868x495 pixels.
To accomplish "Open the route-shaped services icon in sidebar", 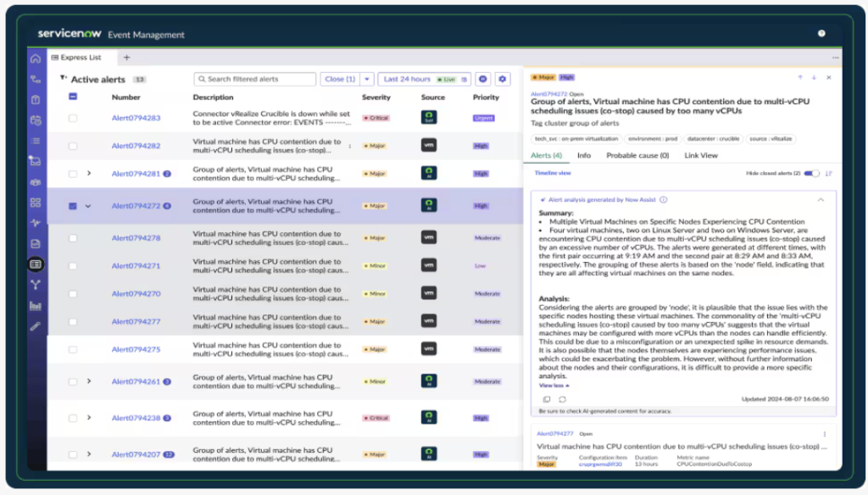I will [36, 79].
